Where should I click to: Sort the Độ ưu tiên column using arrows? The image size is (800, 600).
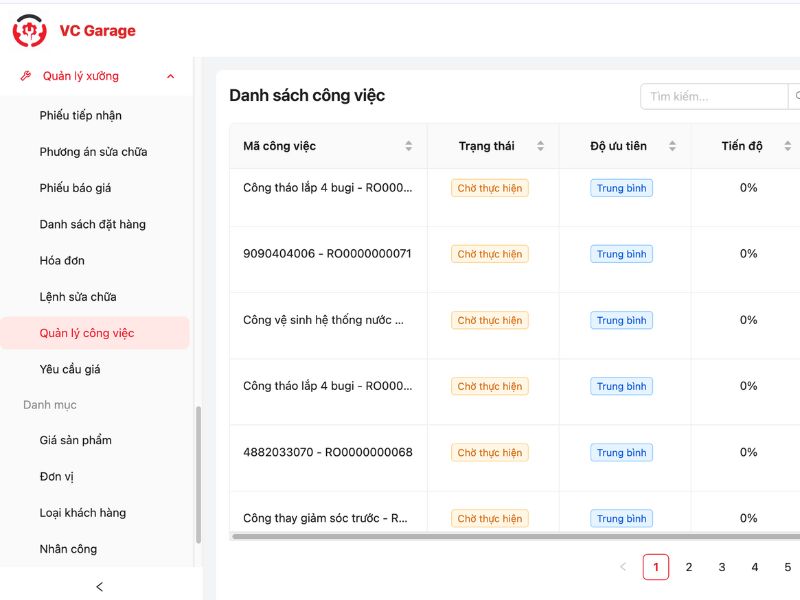[x=672, y=146]
